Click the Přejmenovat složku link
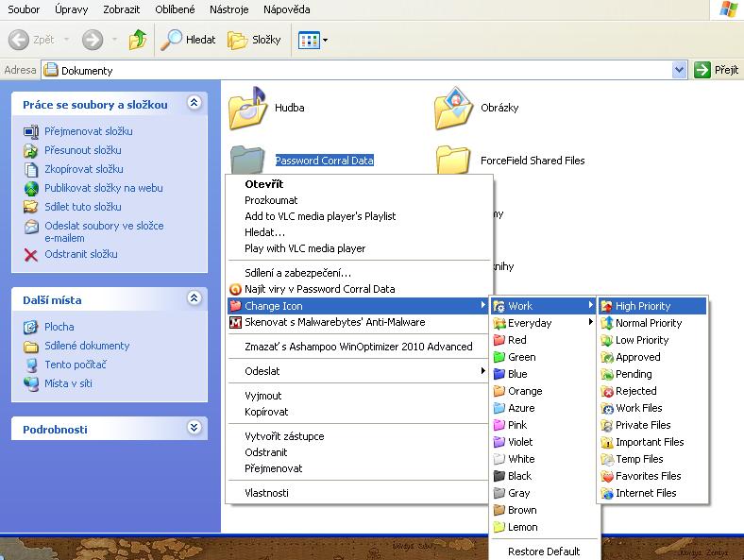Viewport: 744px width, 560px height. tap(88, 131)
